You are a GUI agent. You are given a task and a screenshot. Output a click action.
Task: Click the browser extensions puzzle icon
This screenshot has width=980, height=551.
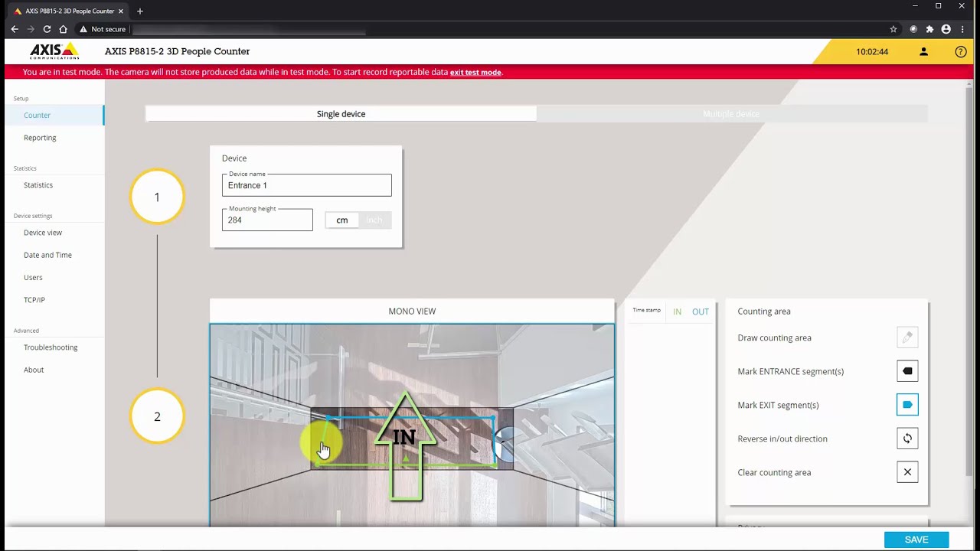point(929,29)
